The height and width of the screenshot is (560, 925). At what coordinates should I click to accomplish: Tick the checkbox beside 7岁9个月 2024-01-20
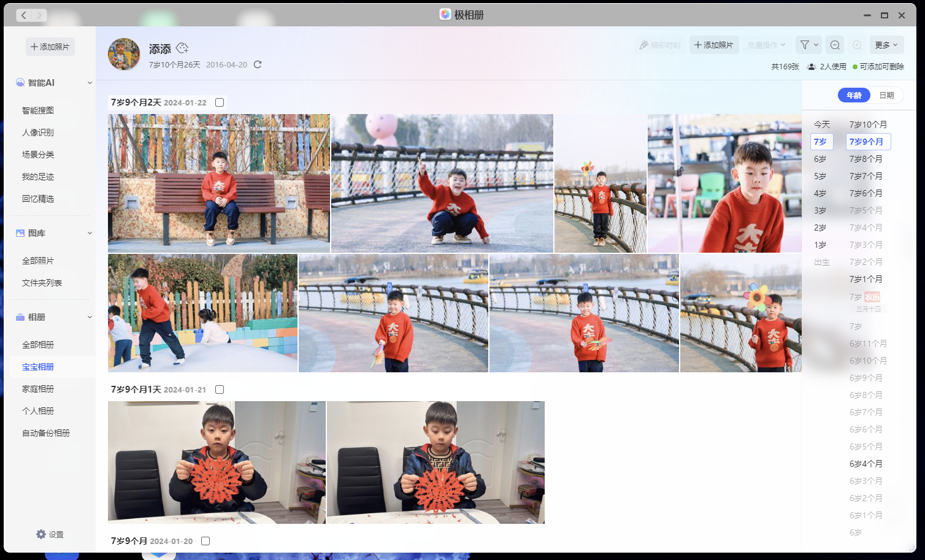pyautogui.click(x=205, y=540)
